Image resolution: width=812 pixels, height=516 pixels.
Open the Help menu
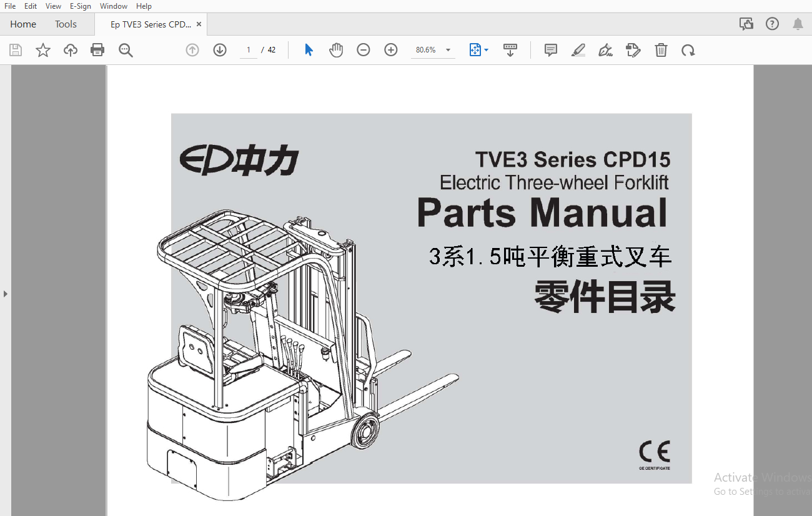pos(144,6)
